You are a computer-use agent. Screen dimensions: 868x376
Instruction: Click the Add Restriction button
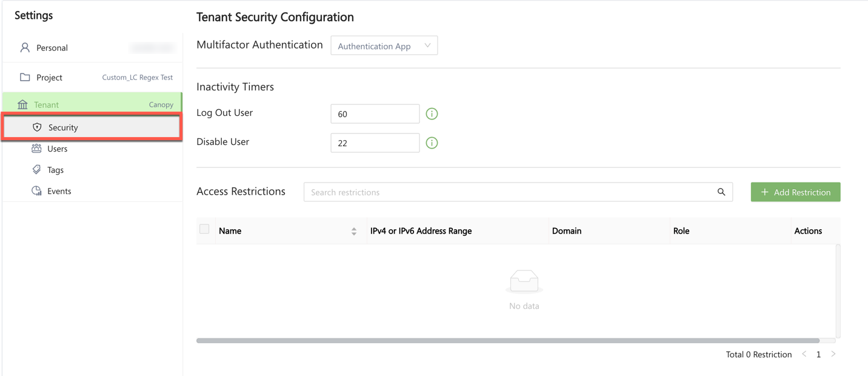click(x=795, y=192)
